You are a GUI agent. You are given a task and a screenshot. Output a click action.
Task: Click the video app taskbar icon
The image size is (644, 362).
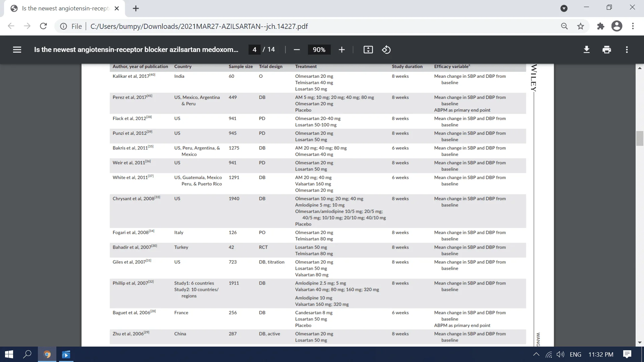pyautogui.click(x=66, y=354)
